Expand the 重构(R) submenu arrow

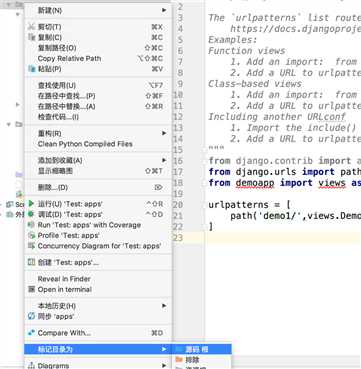[x=164, y=133]
